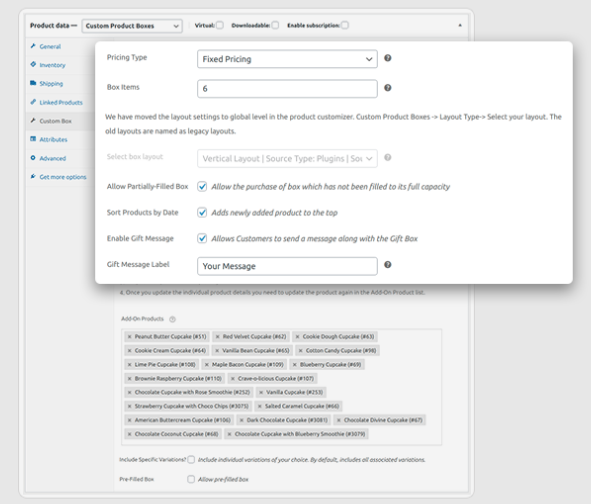The width and height of the screenshot is (591, 504).
Task: Uncheck Enable Gift Message
Action: tap(202, 239)
